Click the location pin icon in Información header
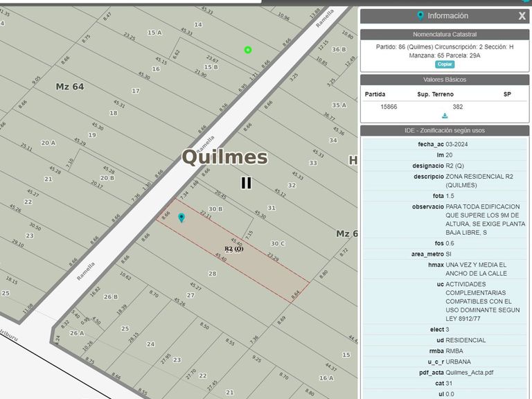 tap(420, 16)
